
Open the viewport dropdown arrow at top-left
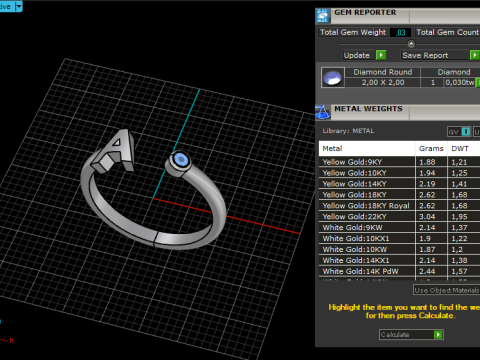[19, 6]
